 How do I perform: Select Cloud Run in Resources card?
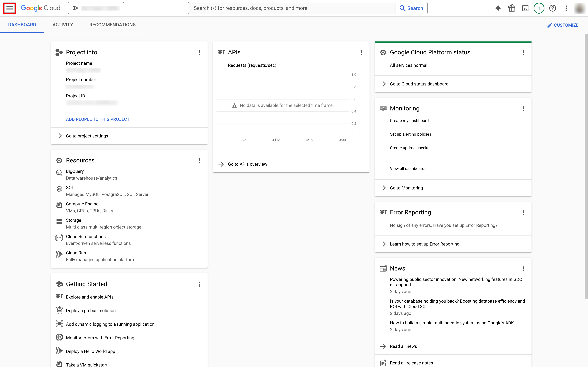76,253
